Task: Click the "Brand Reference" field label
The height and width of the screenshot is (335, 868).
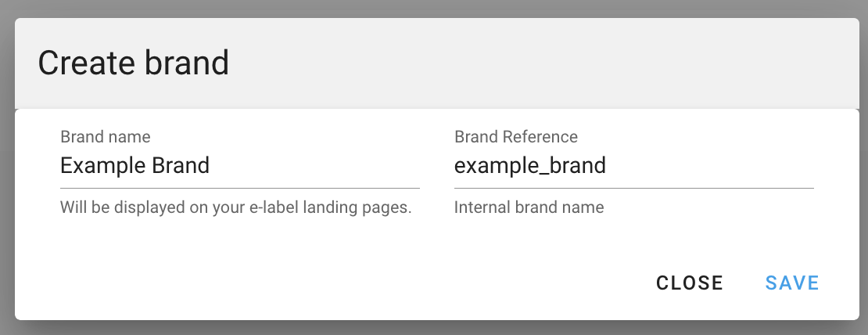Action: click(x=516, y=137)
